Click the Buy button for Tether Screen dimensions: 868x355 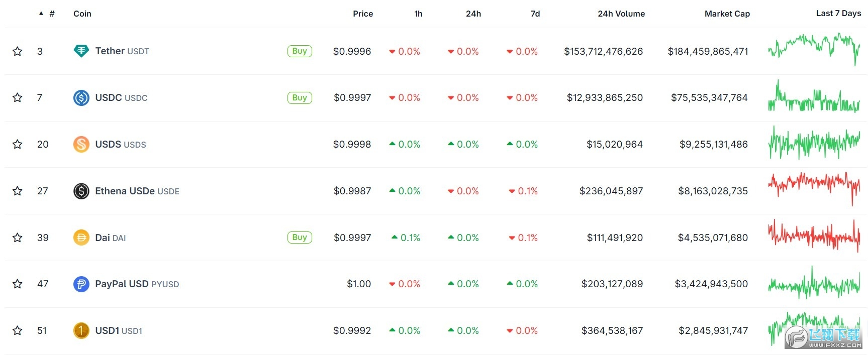300,51
